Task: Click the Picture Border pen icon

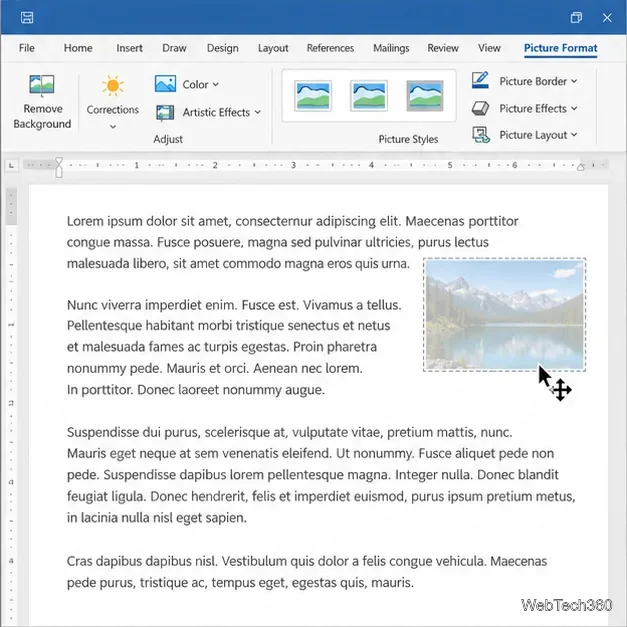Action: [480, 80]
